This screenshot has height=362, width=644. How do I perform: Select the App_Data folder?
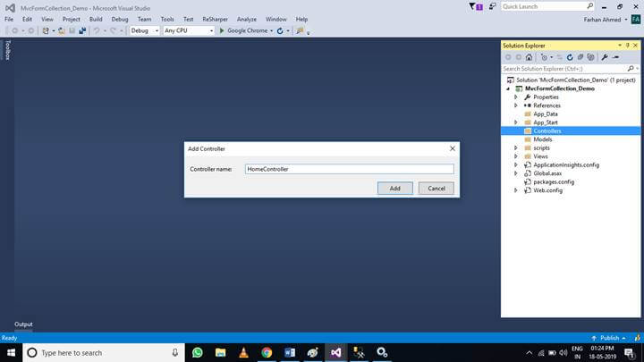pos(546,114)
